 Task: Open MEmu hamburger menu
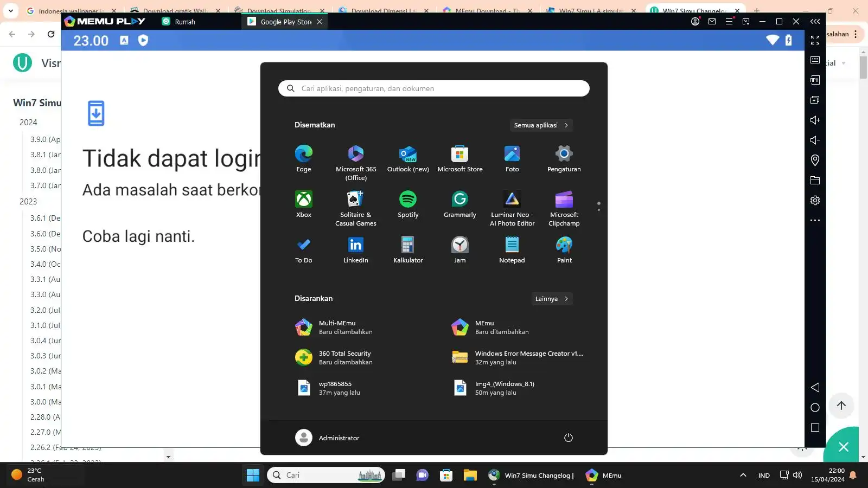(x=729, y=22)
